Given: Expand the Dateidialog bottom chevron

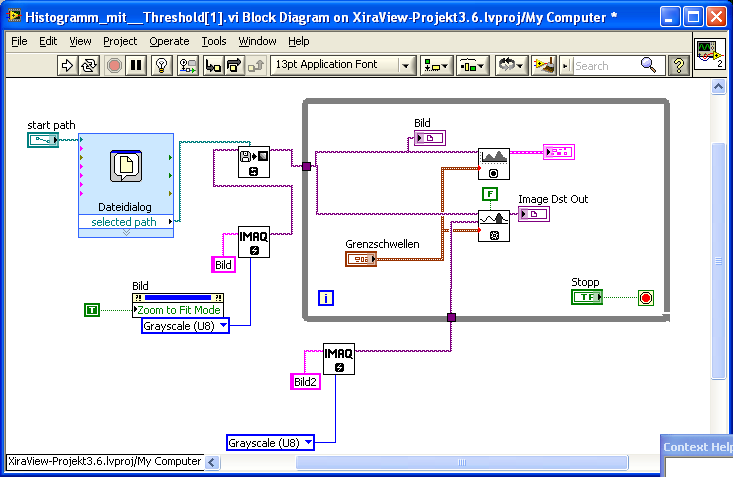Looking at the screenshot, I should 126,233.
